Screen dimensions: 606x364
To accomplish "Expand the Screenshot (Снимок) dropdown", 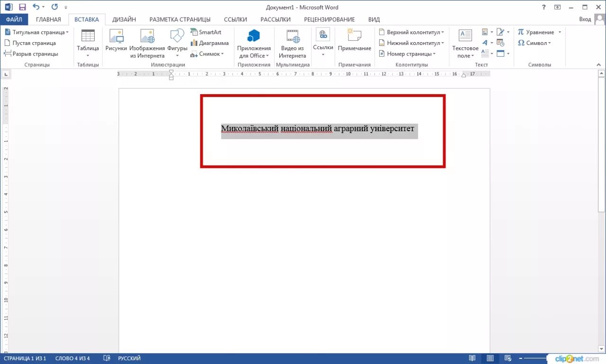I will pyautogui.click(x=223, y=54).
